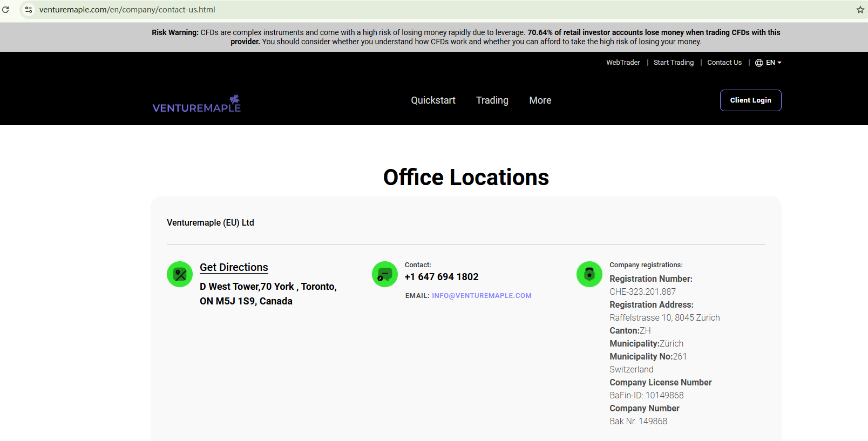Click the BaFin-ID: 10149868 value

[x=647, y=395]
